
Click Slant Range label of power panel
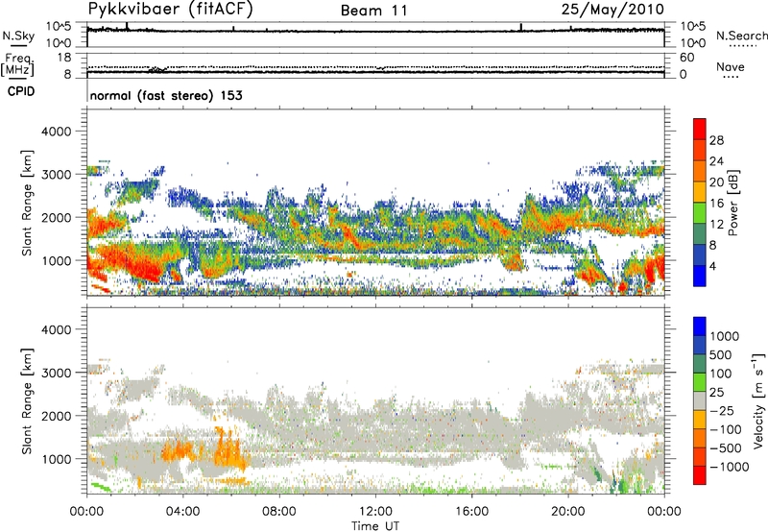pyautogui.click(x=27, y=203)
